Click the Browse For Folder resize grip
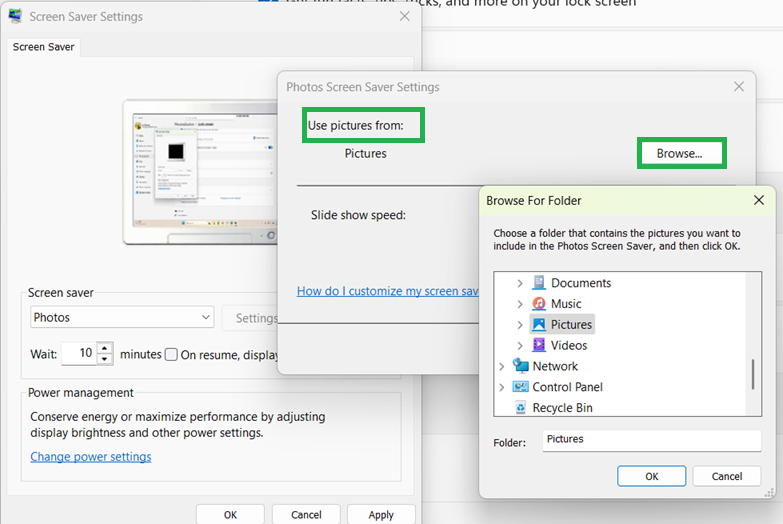The height and width of the screenshot is (524, 783). click(x=769, y=493)
